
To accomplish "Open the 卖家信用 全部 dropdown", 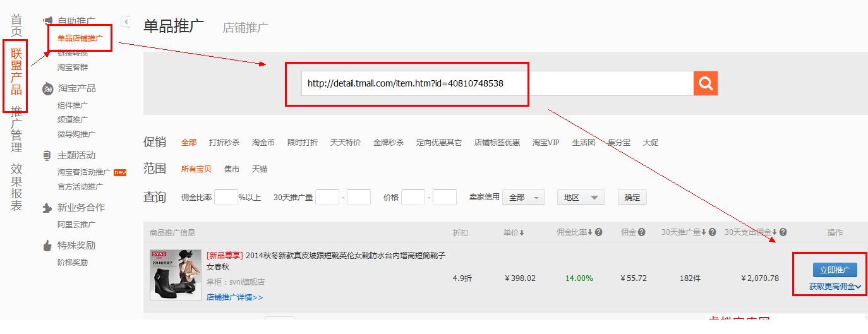I will (523, 198).
